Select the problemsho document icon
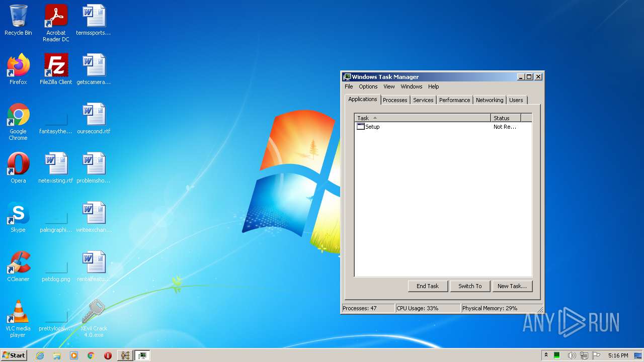644x362 pixels. click(94, 168)
